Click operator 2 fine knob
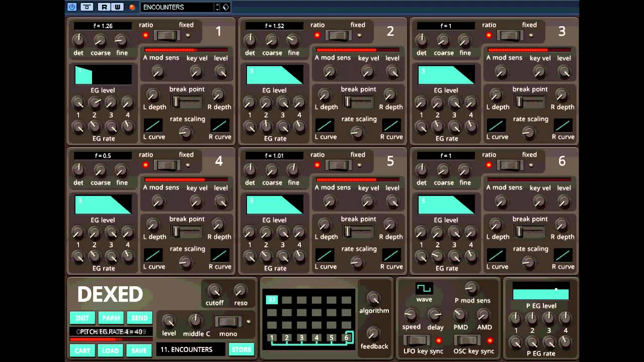 293,40
